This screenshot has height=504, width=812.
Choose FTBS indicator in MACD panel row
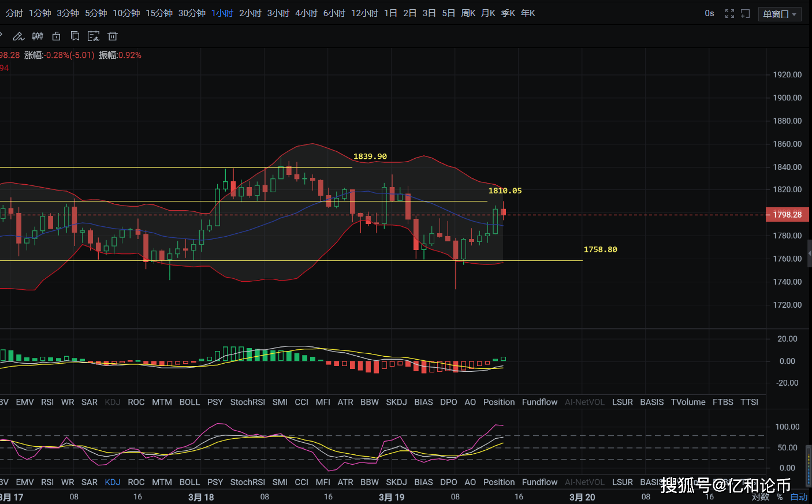pyautogui.click(x=723, y=402)
